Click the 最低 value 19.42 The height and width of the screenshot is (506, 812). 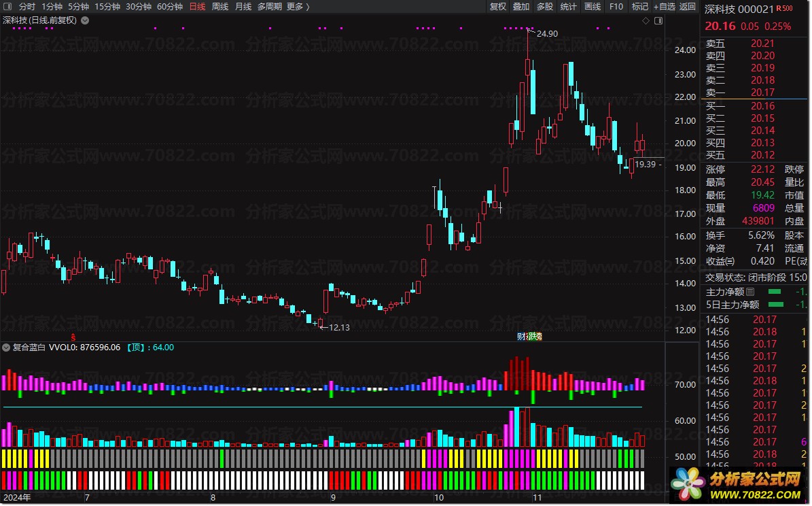[763, 195]
